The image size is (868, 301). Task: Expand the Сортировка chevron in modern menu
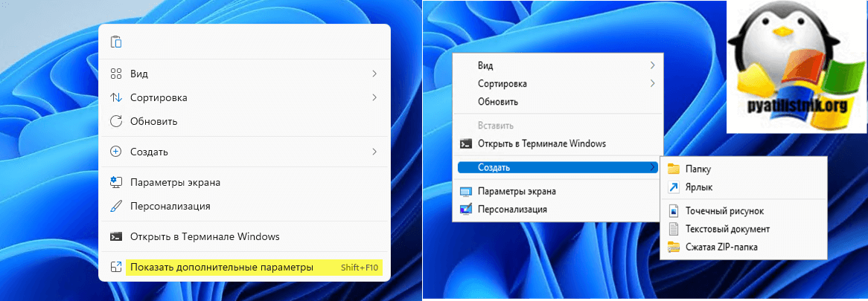374,97
